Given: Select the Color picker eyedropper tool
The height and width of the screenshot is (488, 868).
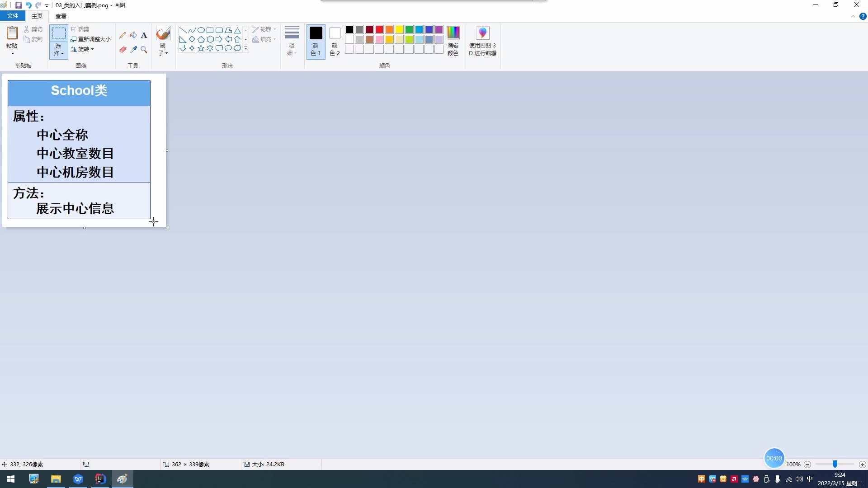Looking at the screenshot, I should 133,50.
